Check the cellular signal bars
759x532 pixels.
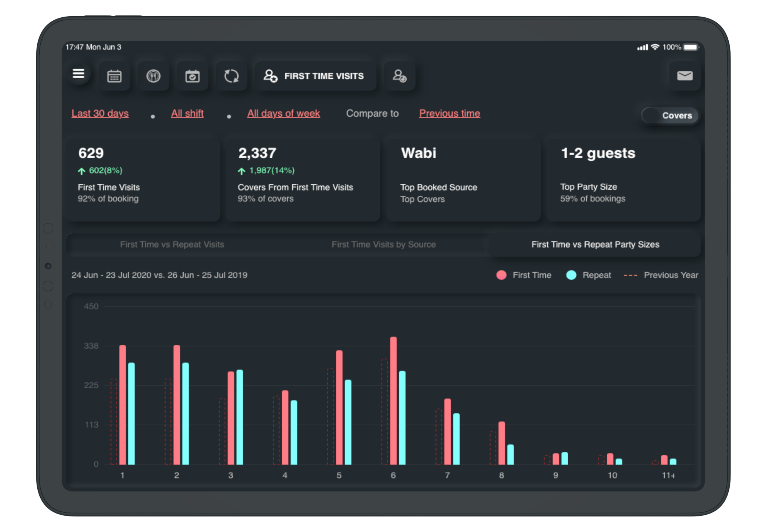pyautogui.click(x=643, y=47)
